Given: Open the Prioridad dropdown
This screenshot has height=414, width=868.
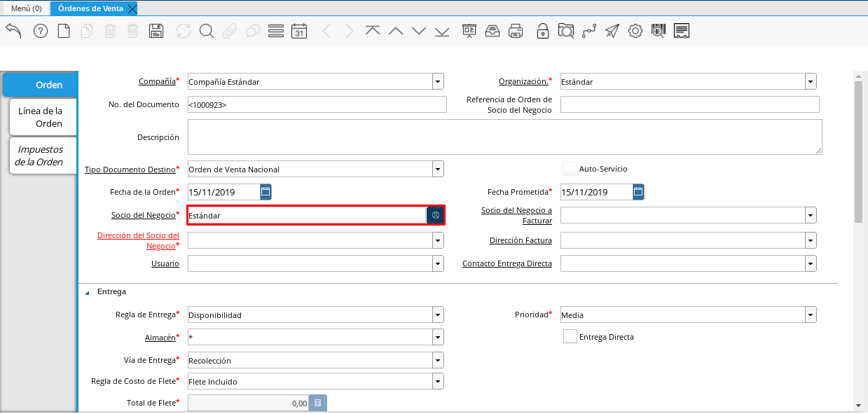Looking at the screenshot, I should coord(811,315).
